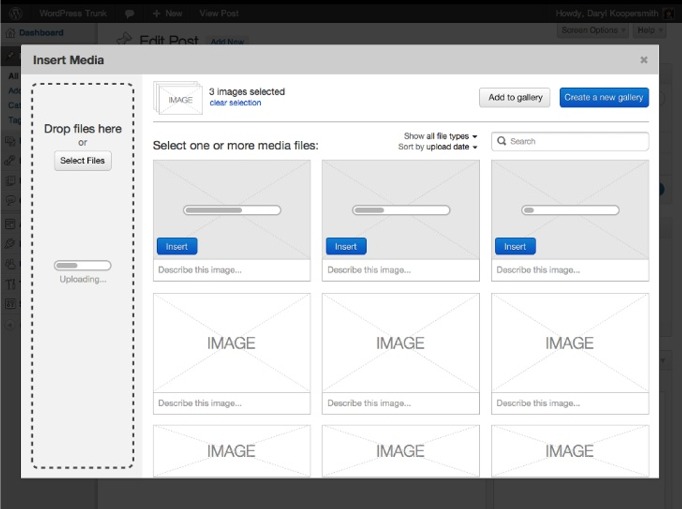Select third IMAGE thumbnail in middle row
682x509 pixels.
(x=570, y=343)
